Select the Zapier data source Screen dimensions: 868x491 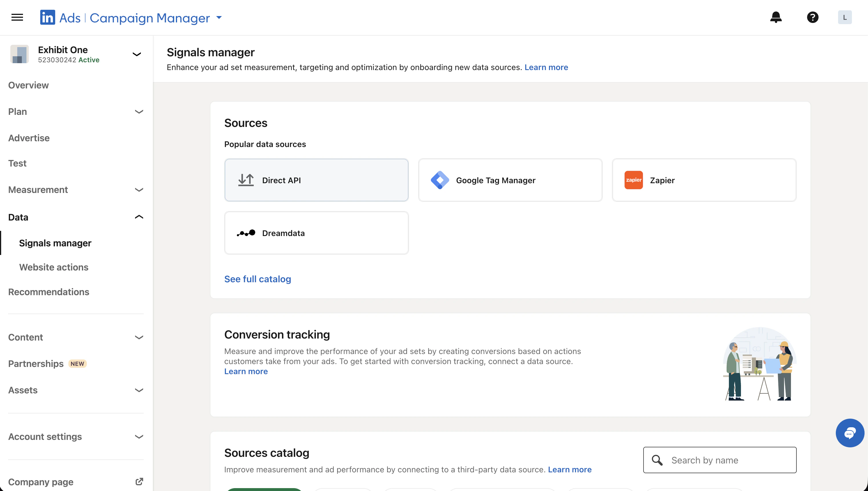[704, 180]
